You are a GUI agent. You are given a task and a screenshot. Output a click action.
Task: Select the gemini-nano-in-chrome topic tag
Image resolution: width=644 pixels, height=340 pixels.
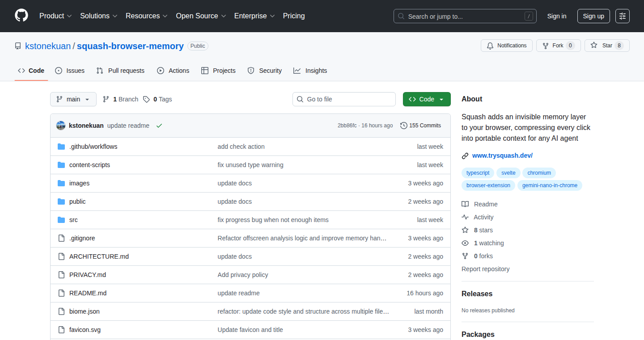coord(550,185)
